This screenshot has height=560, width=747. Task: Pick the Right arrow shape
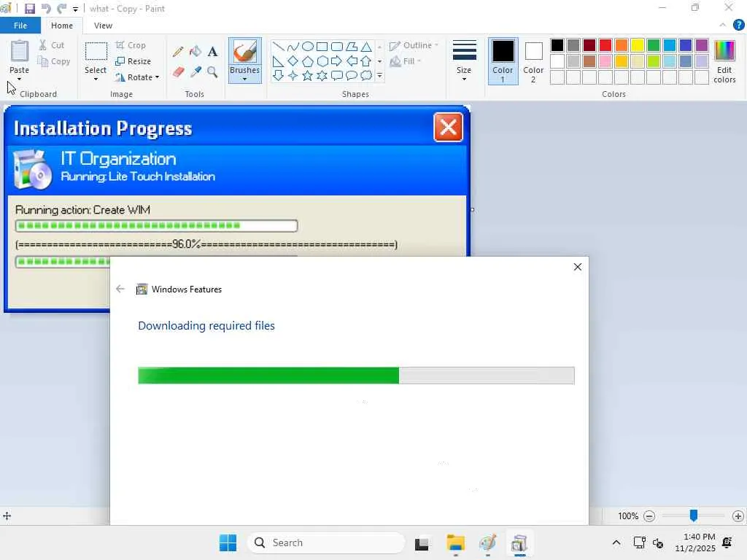337,61
